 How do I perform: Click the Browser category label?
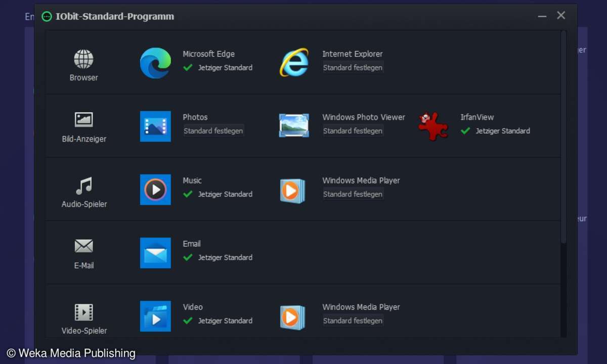[84, 78]
